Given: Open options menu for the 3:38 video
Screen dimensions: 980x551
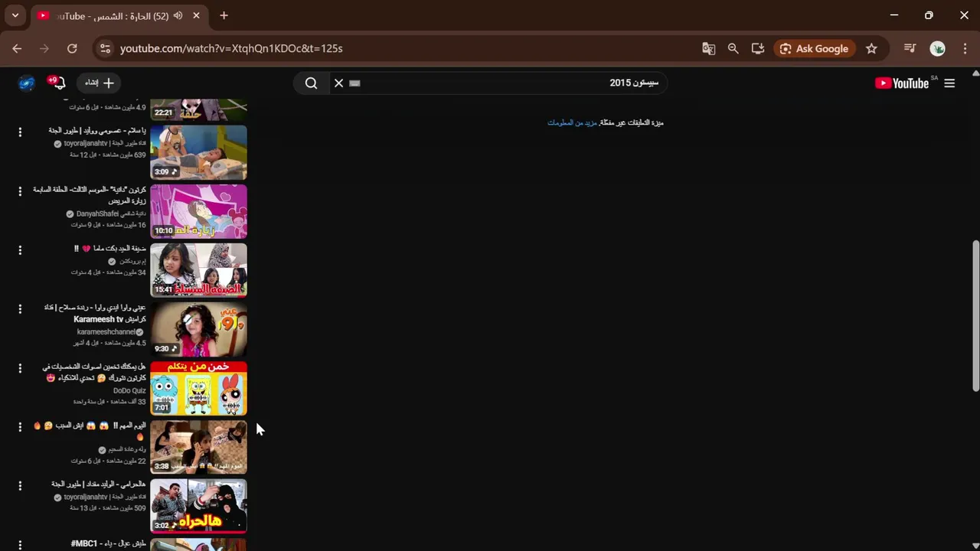Looking at the screenshot, I should pos(20,427).
